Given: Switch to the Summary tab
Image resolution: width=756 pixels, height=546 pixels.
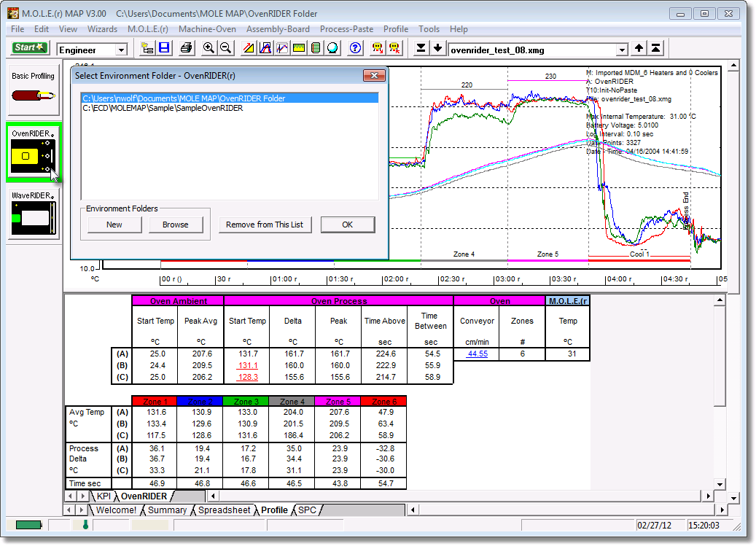Looking at the screenshot, I should click(167, 510).
